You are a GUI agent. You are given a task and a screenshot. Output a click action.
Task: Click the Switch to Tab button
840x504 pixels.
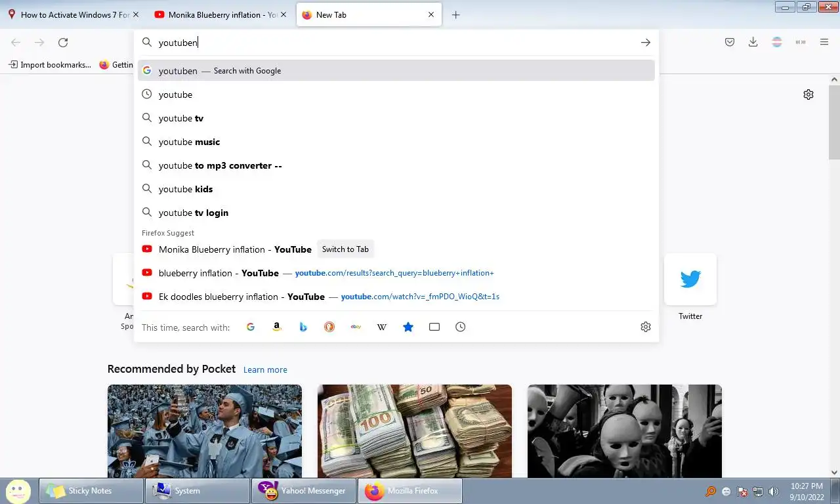pos(345,249)
